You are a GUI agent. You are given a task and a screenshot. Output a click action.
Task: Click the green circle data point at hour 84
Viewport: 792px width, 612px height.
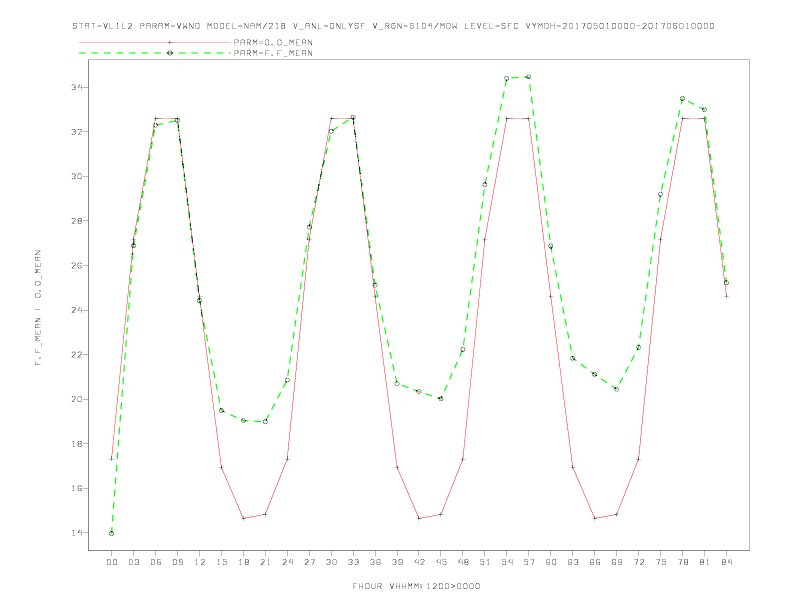[x=726, y=283]
